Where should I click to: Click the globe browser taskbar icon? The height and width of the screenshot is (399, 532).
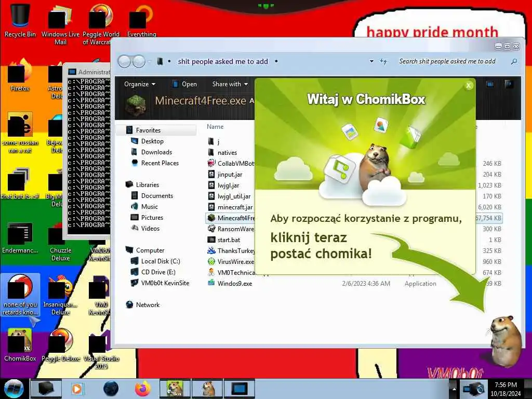pos(111,389)
